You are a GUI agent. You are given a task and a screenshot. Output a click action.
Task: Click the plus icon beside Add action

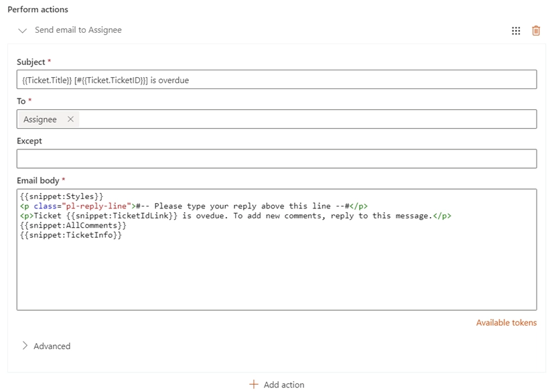click(x=254, y=385)
